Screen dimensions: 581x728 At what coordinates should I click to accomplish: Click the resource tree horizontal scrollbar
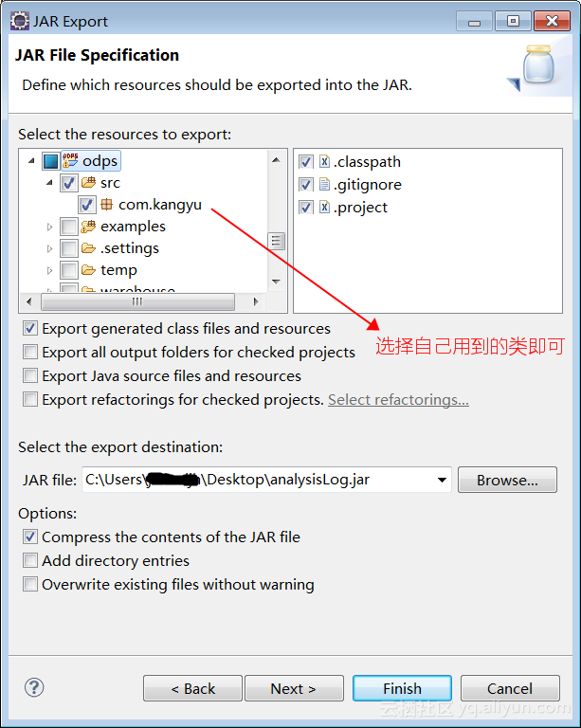142,301
